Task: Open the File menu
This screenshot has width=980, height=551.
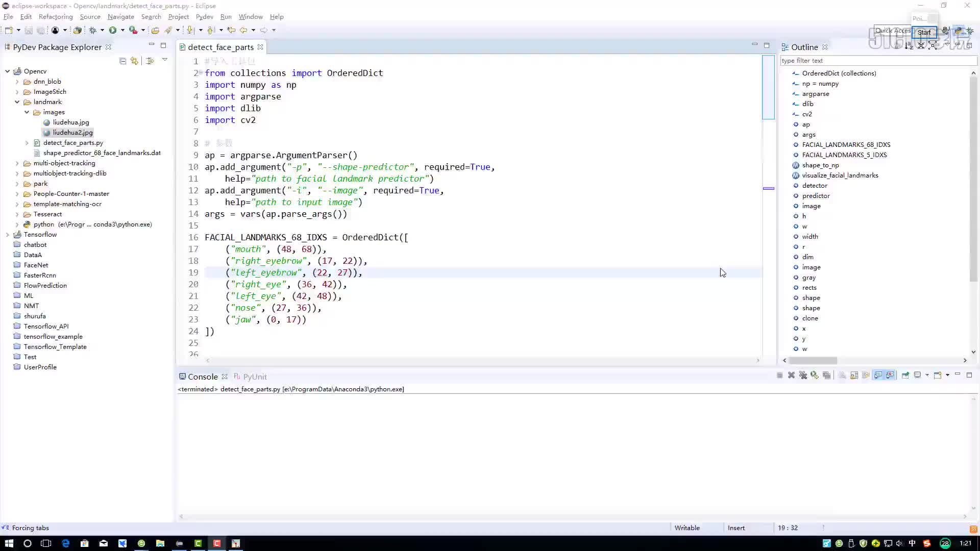Action: click(x=9, y=17)
